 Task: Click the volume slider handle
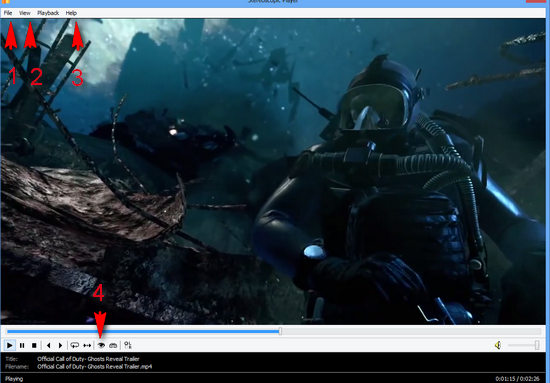537,345
